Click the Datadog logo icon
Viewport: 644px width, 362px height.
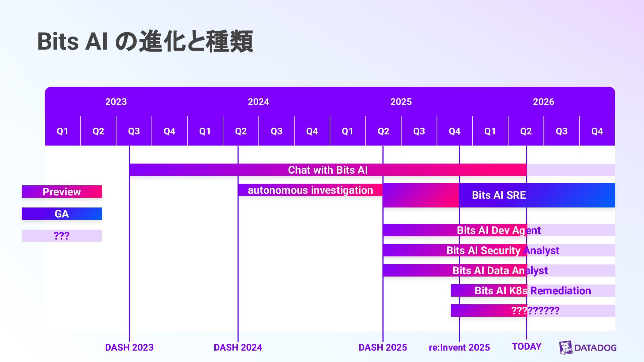point(566,348)
